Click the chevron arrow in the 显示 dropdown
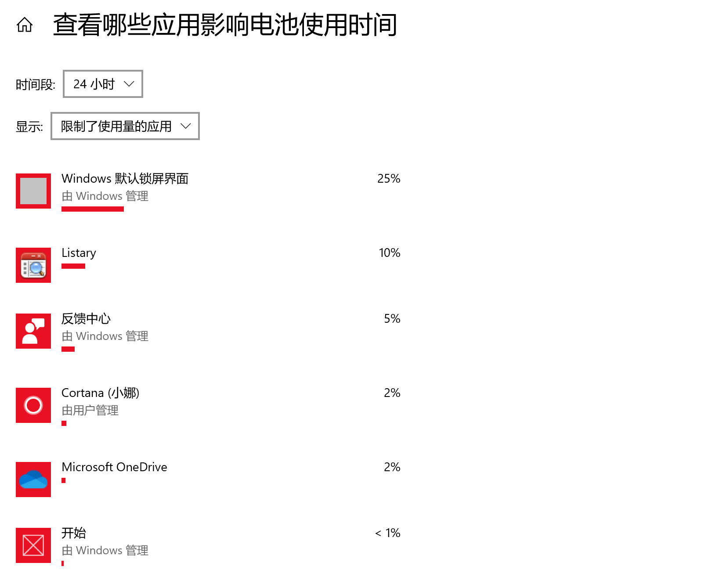The width and height of the screenshot is (701, 588). [x=186, y=126]
